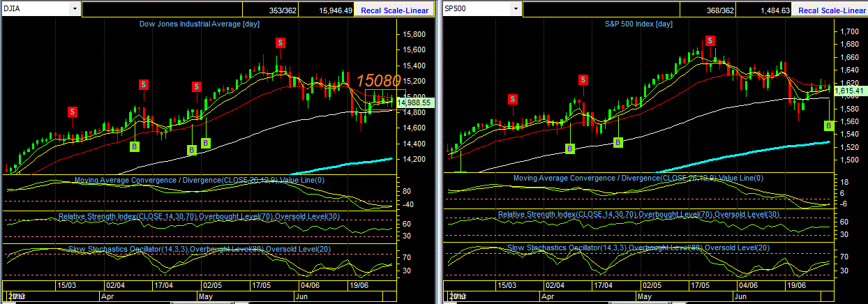The image size is (868, 304).
Task: Click the mid-March S sell marker on DJIA chart
Action: pyautogui.click(x=73, y=112)
